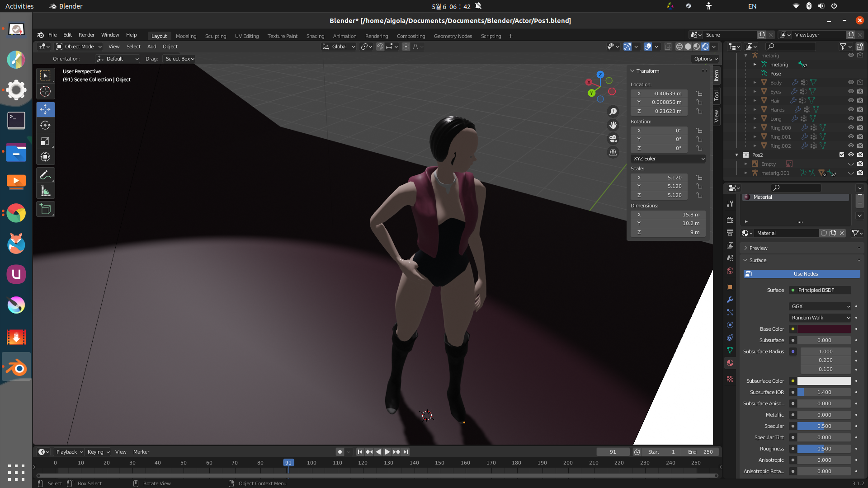This screenshot has height=488, width=868.
Task: Open the timeline Marker menu
Action: point(141,452)
